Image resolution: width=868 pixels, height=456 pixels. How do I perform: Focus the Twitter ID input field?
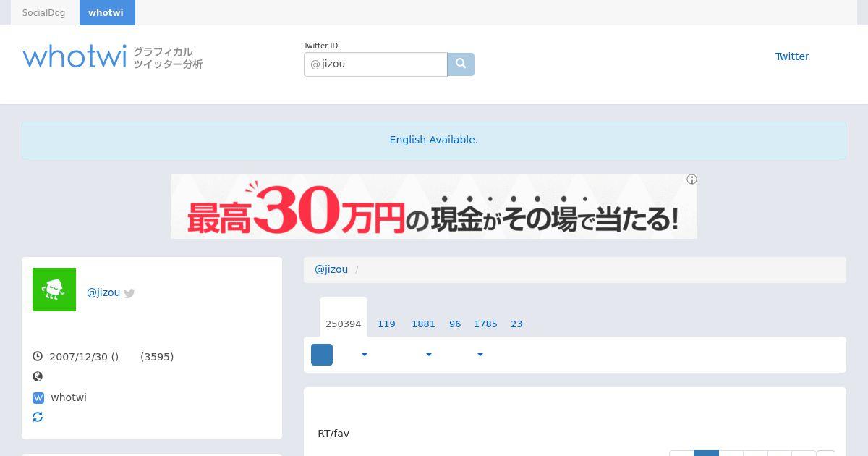[375, 64]
